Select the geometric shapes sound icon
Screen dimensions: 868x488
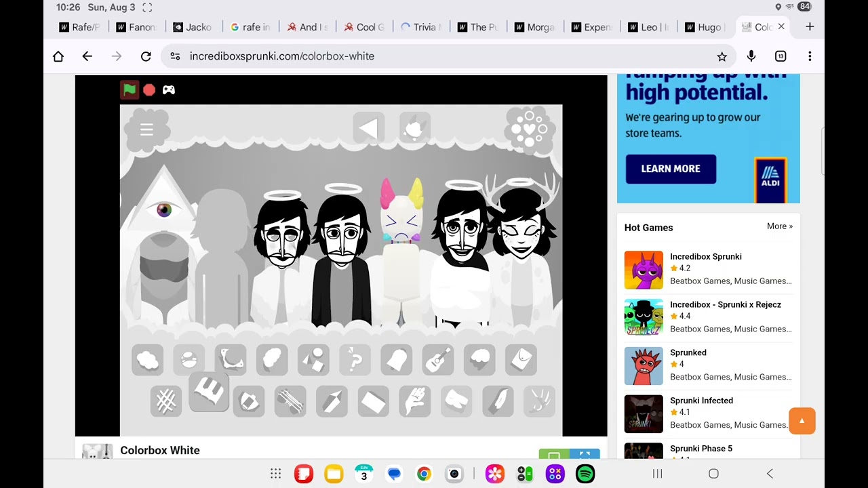(313, 360)
